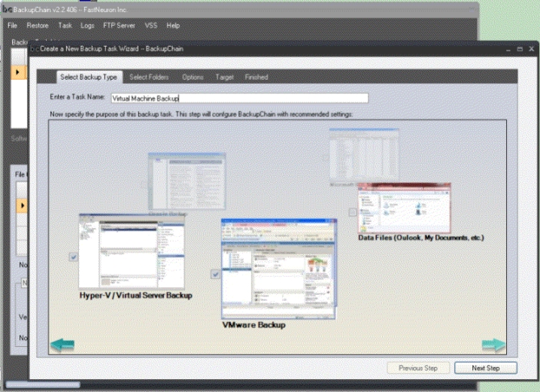Image resolution: width=540 pixels, height=392 pixels.
Task: Click the right teal carousel arrow
Action: pyautogui.click(x=493, y=345)
